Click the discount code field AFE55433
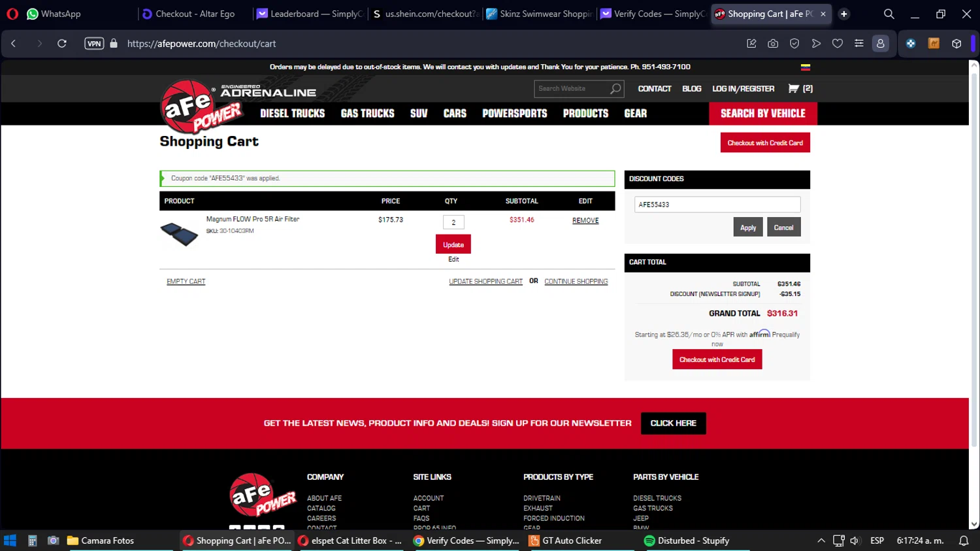 tap(717, 205)
